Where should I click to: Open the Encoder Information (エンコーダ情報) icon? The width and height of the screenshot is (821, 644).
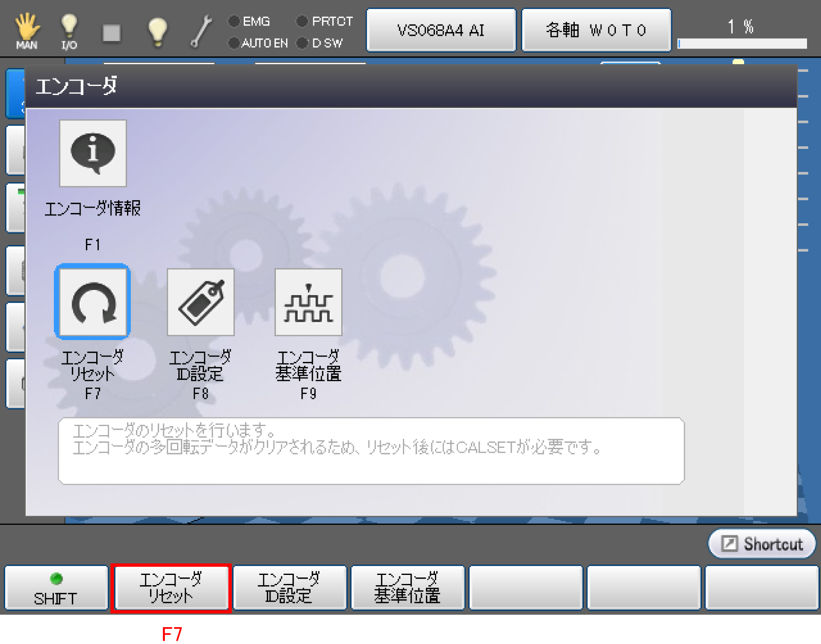[93, 153]
